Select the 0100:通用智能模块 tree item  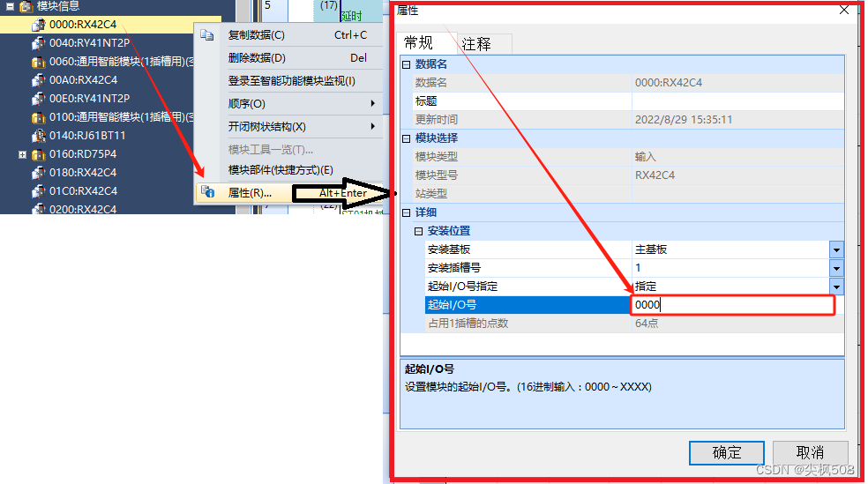coord(121,117)
